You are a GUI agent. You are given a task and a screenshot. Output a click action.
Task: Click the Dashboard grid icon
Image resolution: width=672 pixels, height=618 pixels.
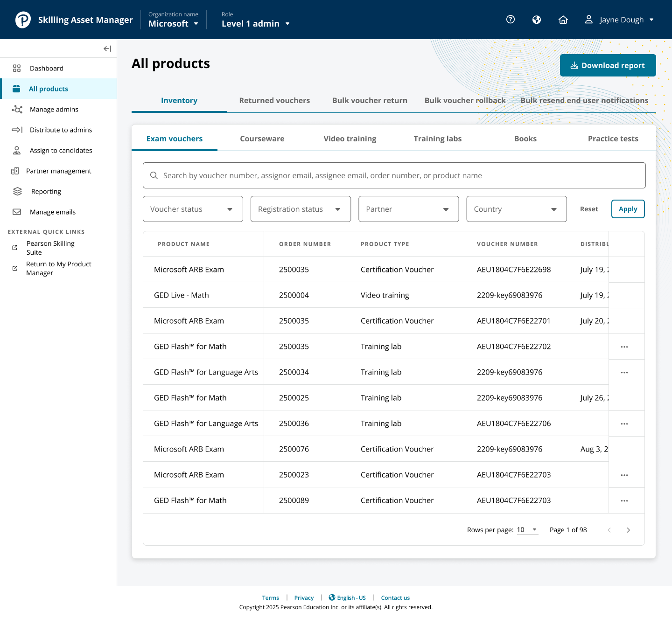(x=17, y=68)
